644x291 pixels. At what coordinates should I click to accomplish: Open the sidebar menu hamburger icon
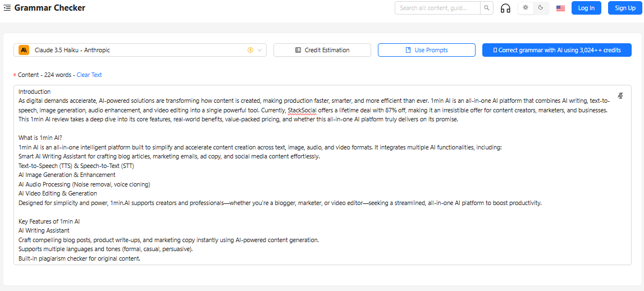7,8
